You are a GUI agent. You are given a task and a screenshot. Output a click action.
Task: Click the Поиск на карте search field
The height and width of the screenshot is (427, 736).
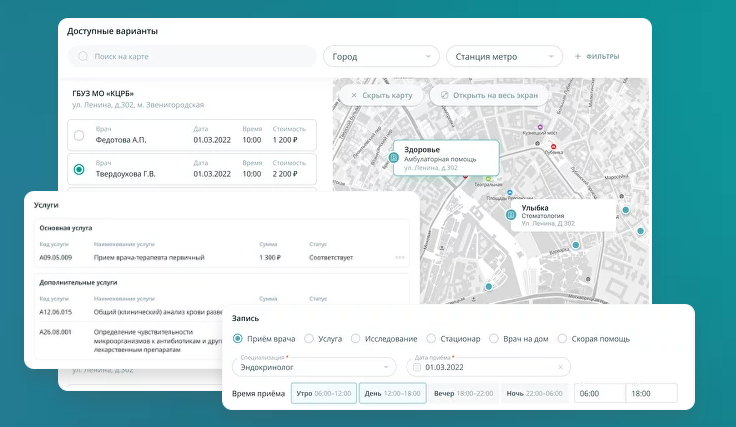tap(190, 57)
